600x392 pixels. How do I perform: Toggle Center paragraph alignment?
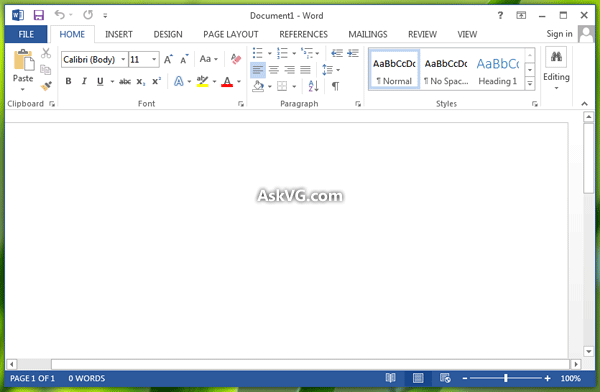pos(274,70)
